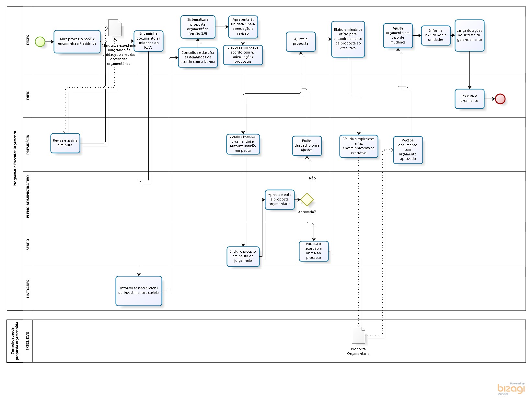The image size is (532, 399).
Task: Click the Proposta Orçamentária document icon
Action: point(358,335)
